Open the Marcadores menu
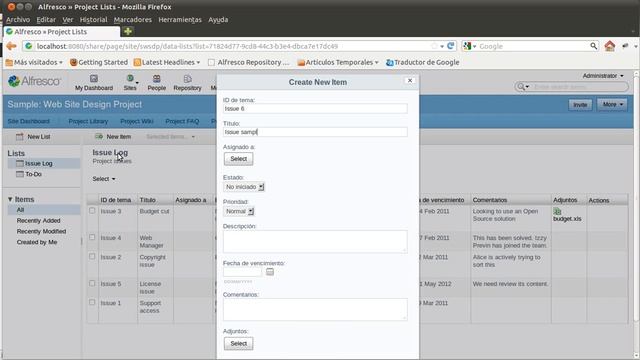This screenshot has height=360, width=640. click(x=133, y=20)
